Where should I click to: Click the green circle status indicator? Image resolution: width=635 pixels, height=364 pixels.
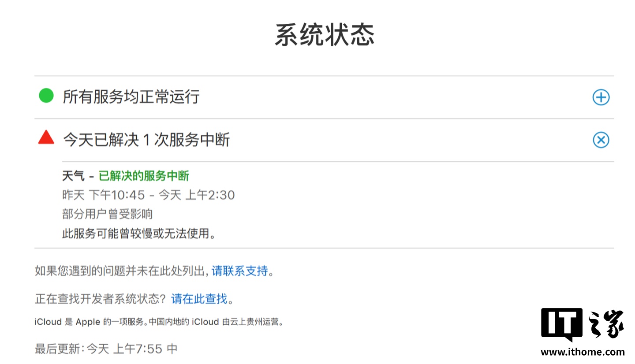click(x=46, y=96)
